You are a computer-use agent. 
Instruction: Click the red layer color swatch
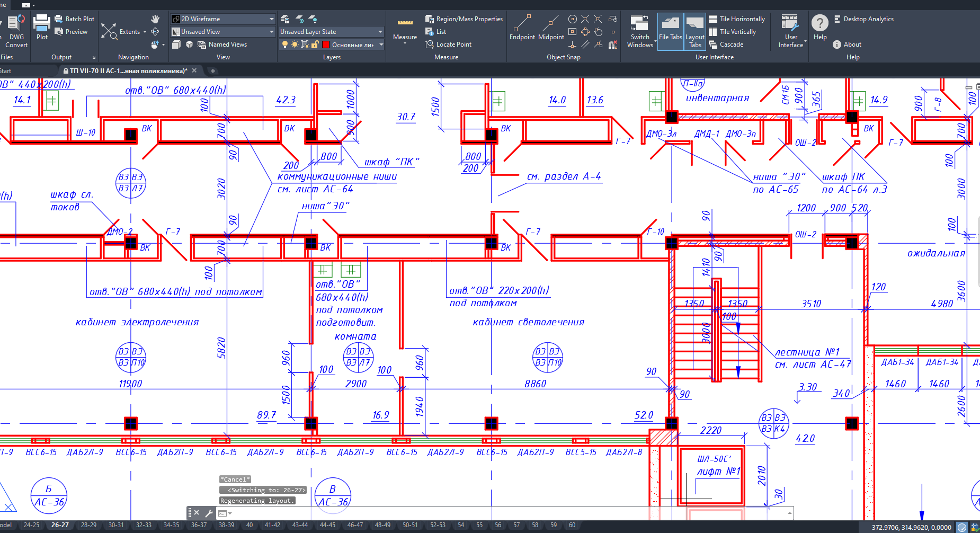326,45
